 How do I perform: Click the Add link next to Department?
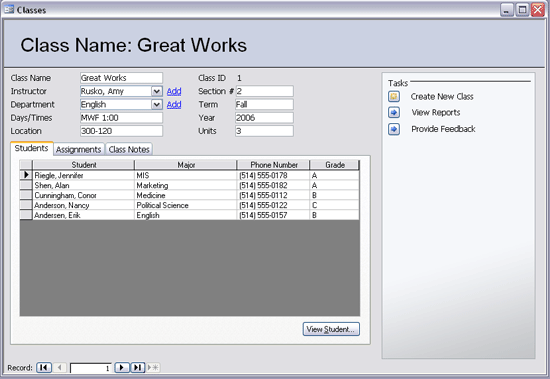(x=174, y=105)
